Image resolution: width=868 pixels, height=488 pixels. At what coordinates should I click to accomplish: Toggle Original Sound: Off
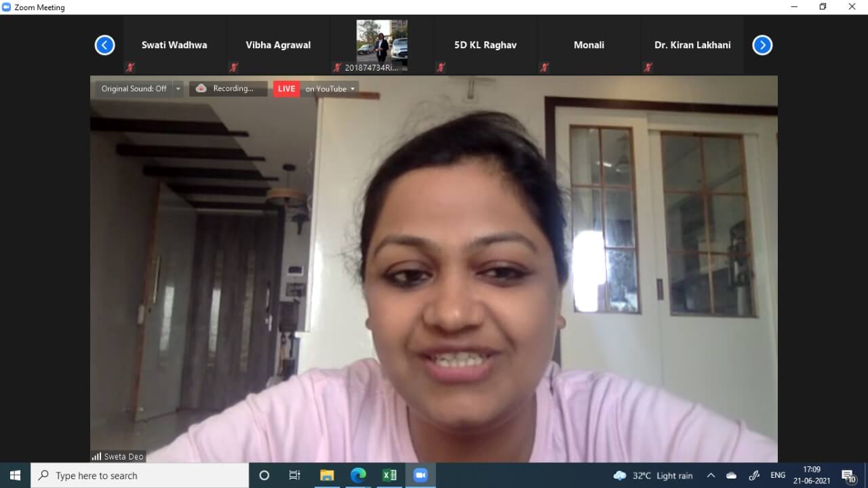[134, 89]
